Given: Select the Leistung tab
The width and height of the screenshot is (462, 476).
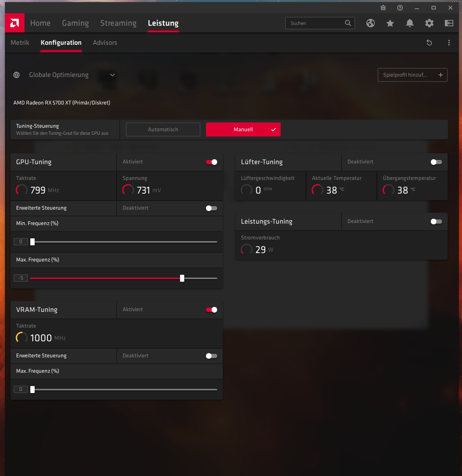Looking at the screenshot, I should coord(163,23).
